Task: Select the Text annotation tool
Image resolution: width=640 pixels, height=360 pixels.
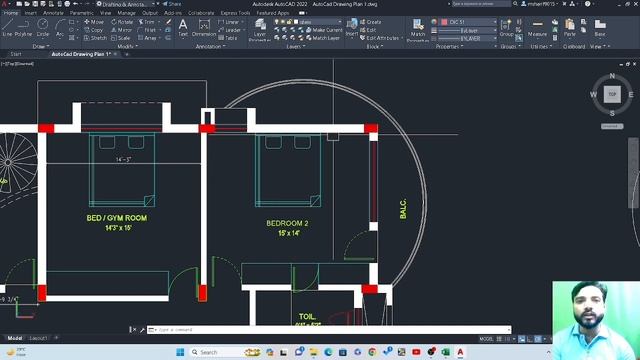Action: pos(183,28)
